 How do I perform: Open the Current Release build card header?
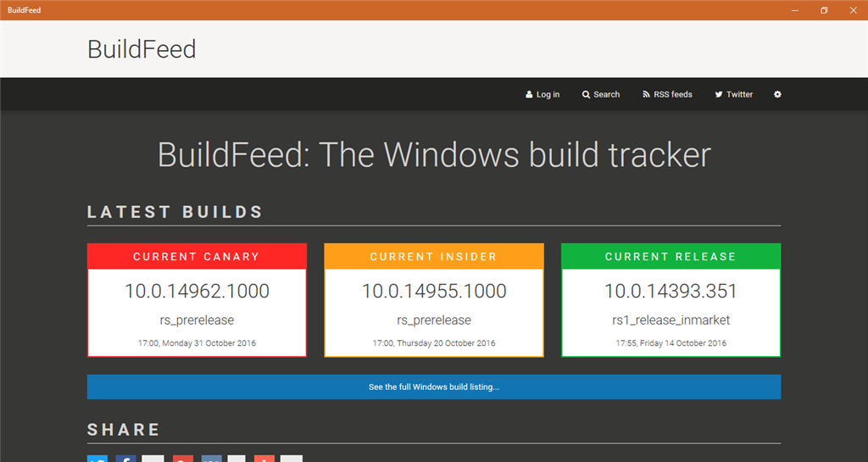click(670, 257)
